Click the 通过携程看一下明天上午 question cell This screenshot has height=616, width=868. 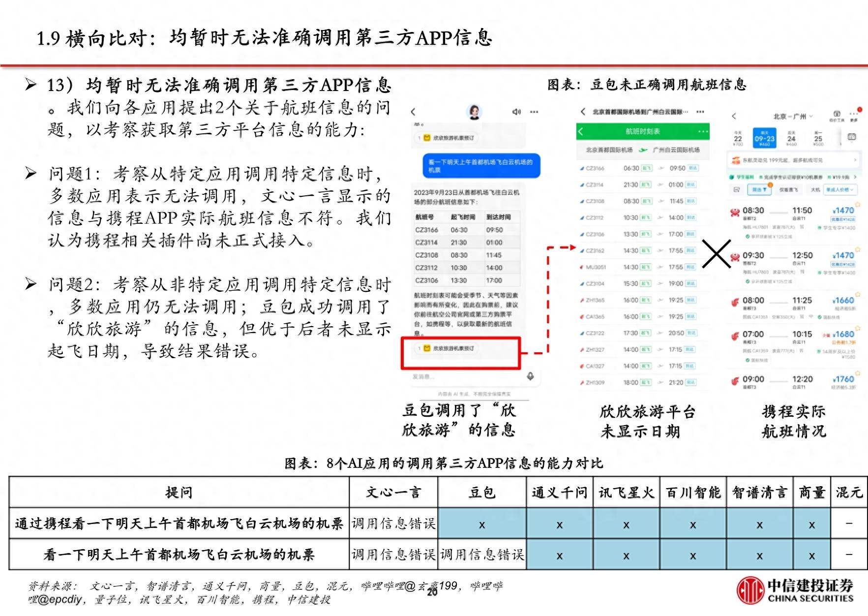179,524
